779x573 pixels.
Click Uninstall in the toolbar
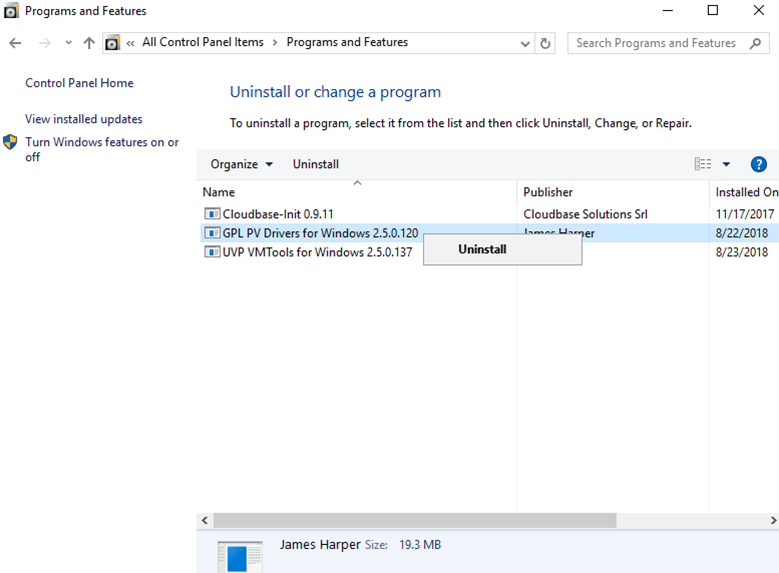(x=316, y=164)
